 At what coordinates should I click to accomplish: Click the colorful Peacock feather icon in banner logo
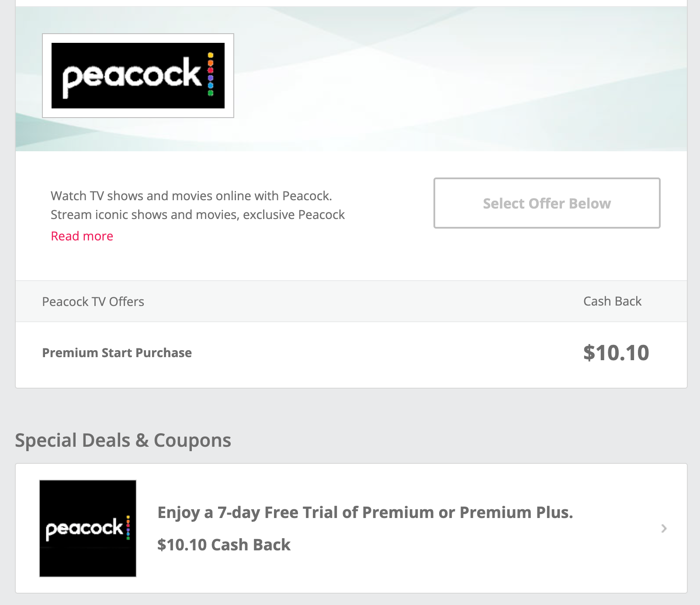[210, 74]
